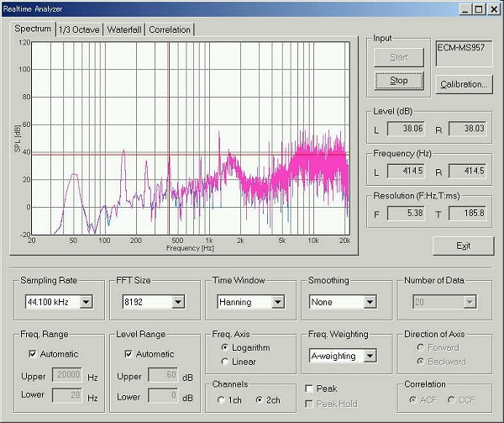504x423 pixels.
Task: Switch to the 1/3 Octave tab
Action: pyautogui.click(x=80, y=29)
